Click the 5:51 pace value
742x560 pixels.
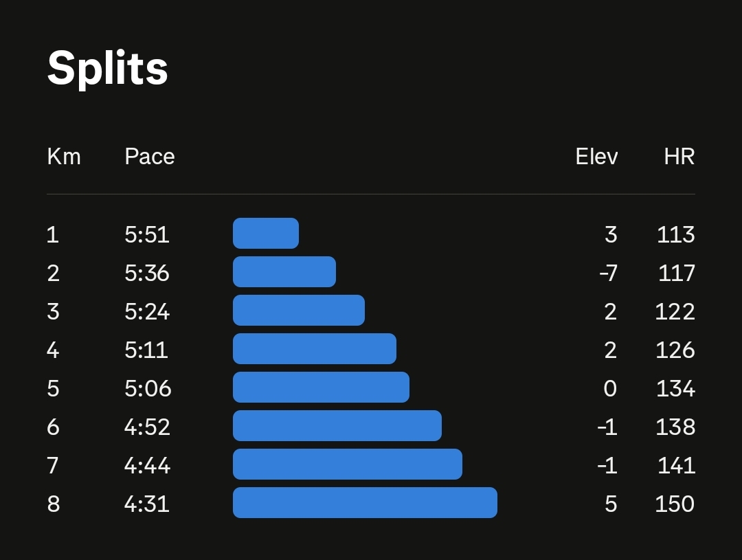[147, 235]
